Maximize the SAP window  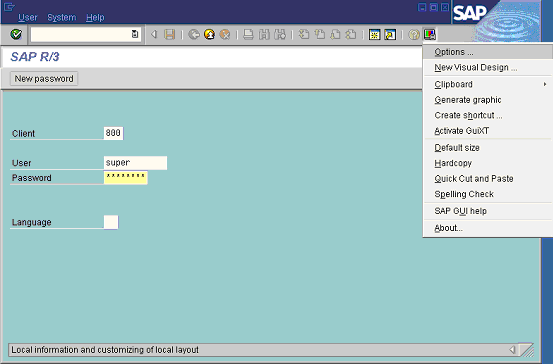coord(434,7)
